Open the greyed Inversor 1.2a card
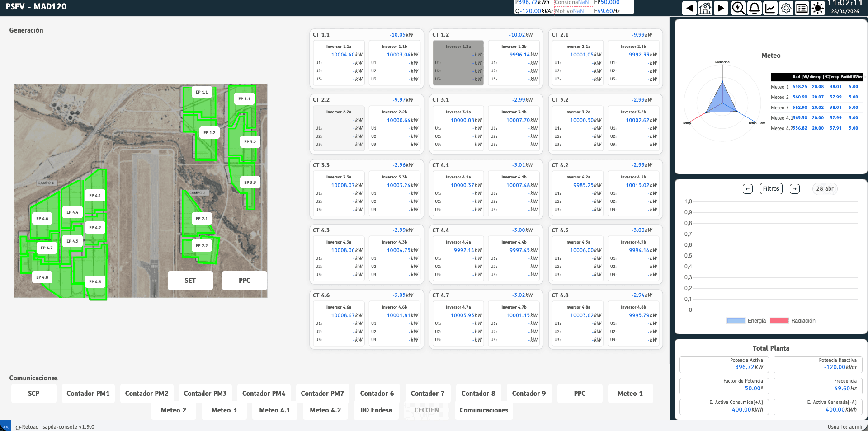This screenshot has height=431, width=868. pyautogui.click(x=458, y=63)
